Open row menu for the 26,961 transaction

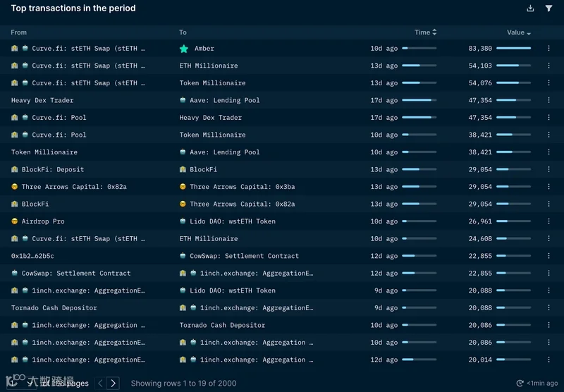[x=548, y=221]
